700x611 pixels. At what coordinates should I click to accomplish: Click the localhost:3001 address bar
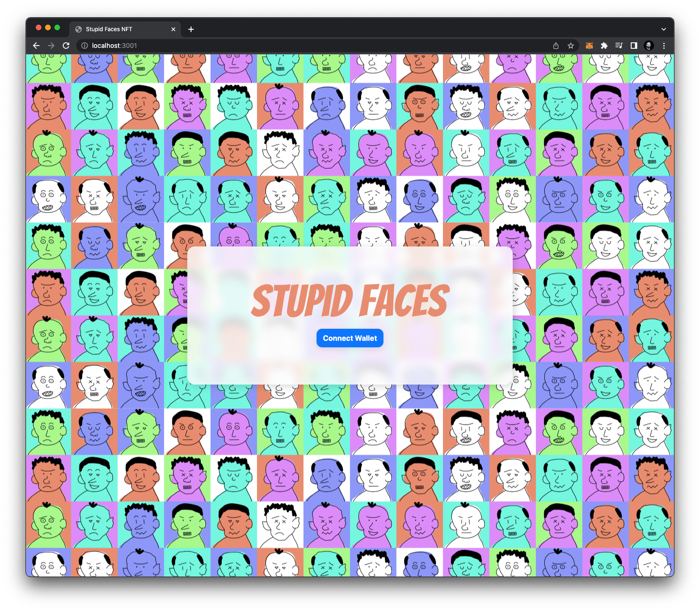pos(327,46)
